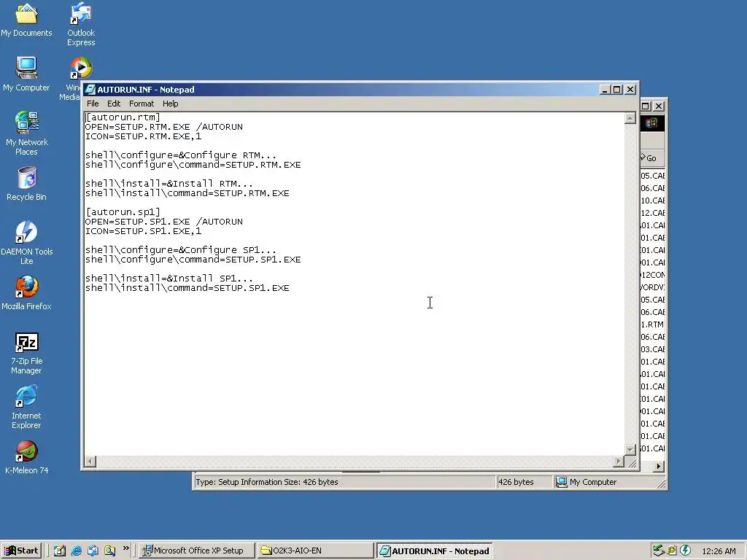
Task: Click the Show Desktop quick launch icon
Action: 60,551
